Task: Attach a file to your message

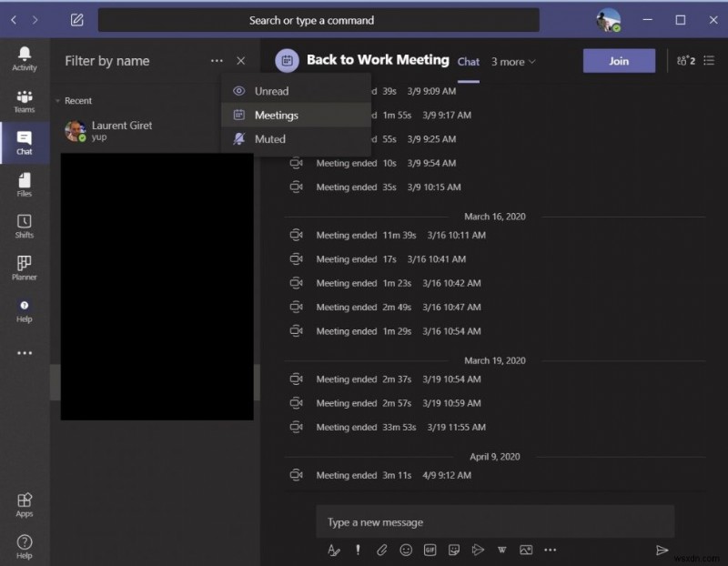Action: click(381, 550)
